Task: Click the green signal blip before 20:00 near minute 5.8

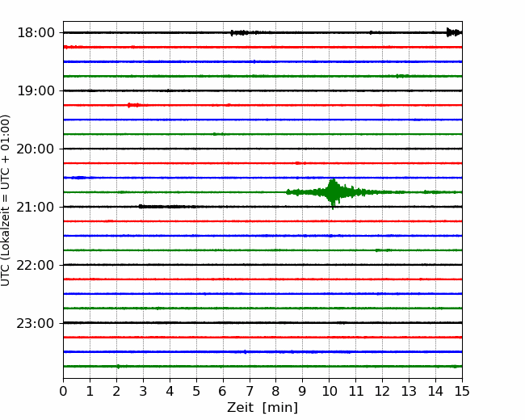Action: 218,134
